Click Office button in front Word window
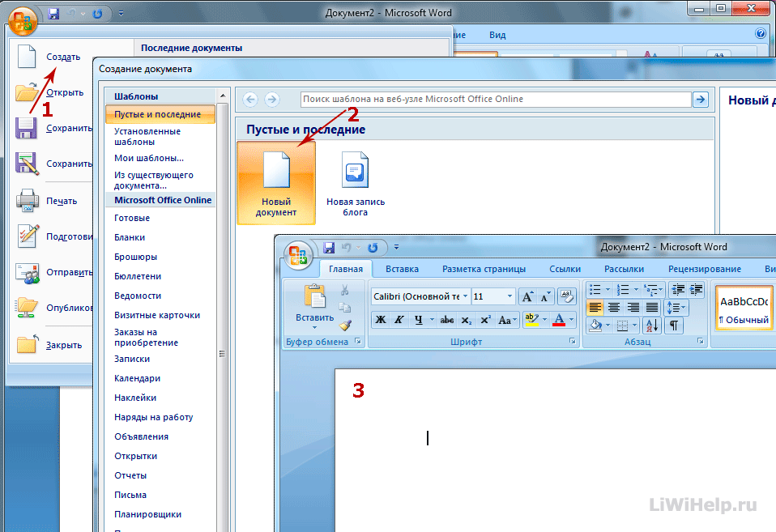Viewport: 776px width, 532px height. click(298, 256)
